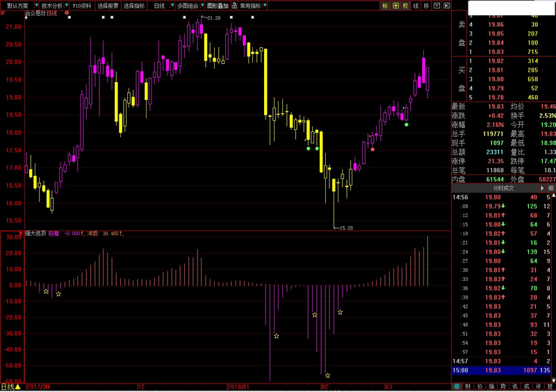
Task: Switch to the 评 tab at the bottom right
Action: coord(538,386)
